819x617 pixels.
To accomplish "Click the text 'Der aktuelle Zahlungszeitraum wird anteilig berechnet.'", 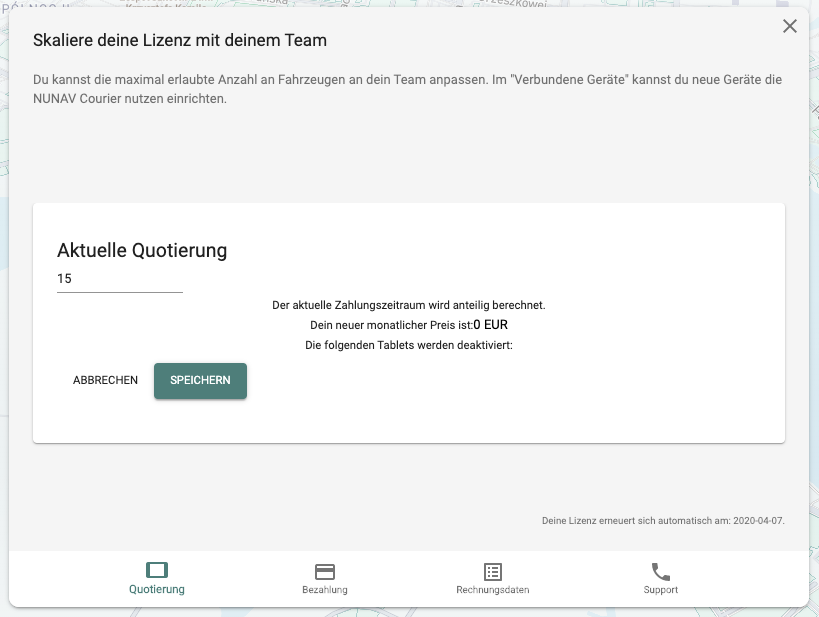I will pyautogui.click(x=409, y=305).
